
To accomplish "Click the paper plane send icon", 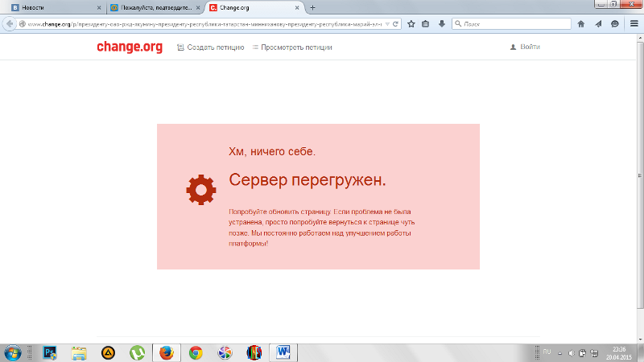I will tap(598, 24).
